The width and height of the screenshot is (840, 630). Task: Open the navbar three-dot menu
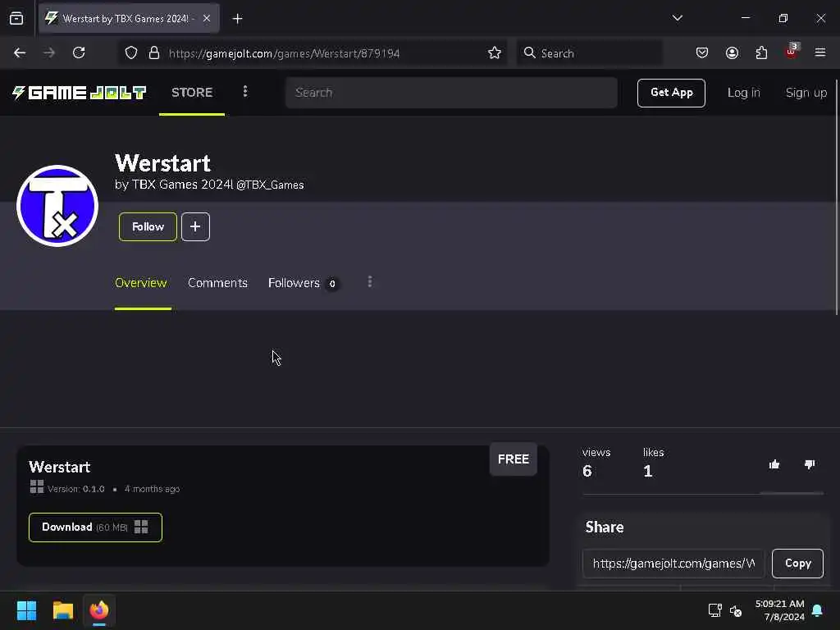[245, 92]
